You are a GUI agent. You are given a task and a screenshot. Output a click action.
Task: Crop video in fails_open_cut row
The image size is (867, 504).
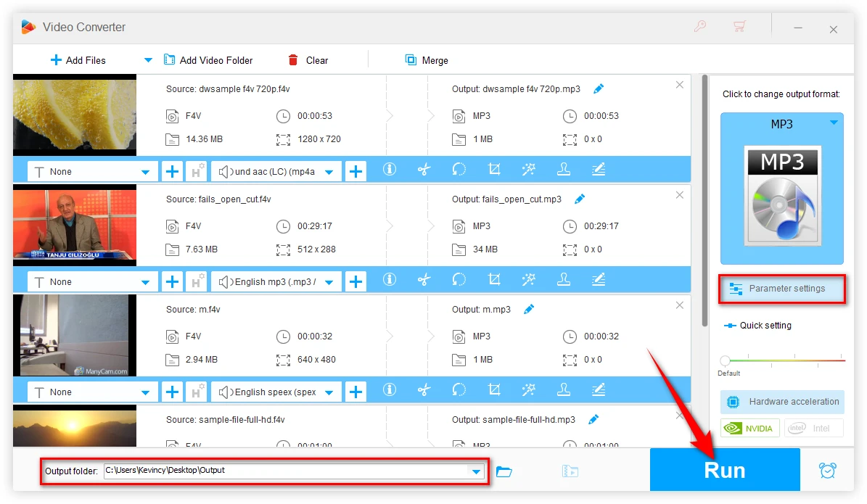494,280
